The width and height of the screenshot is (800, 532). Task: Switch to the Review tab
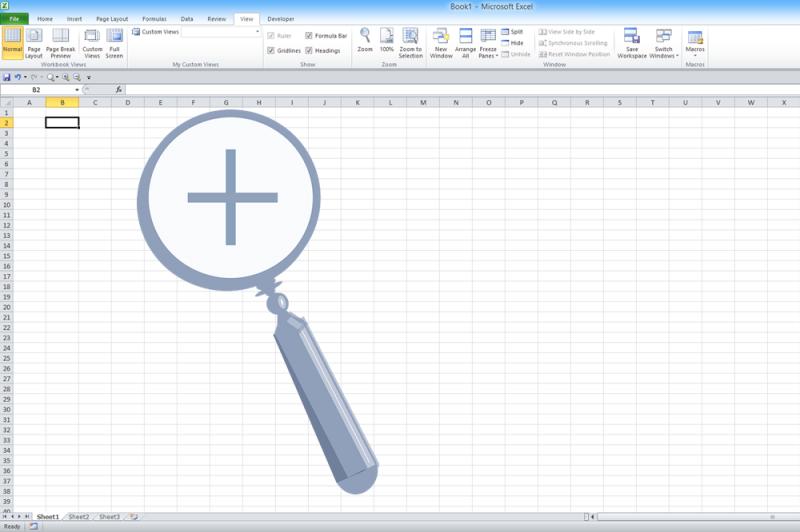(x=216, y=19)
